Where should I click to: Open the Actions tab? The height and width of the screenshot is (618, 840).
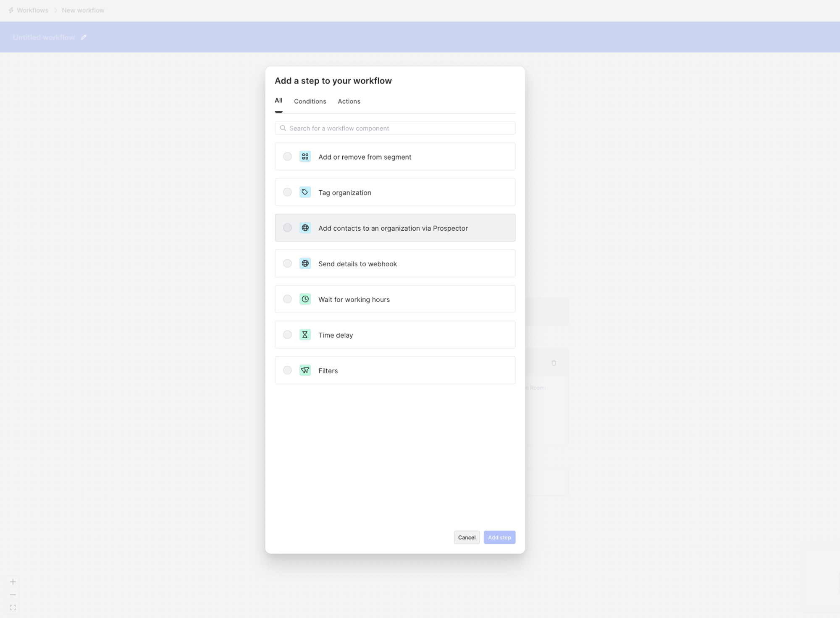[349, 101]
